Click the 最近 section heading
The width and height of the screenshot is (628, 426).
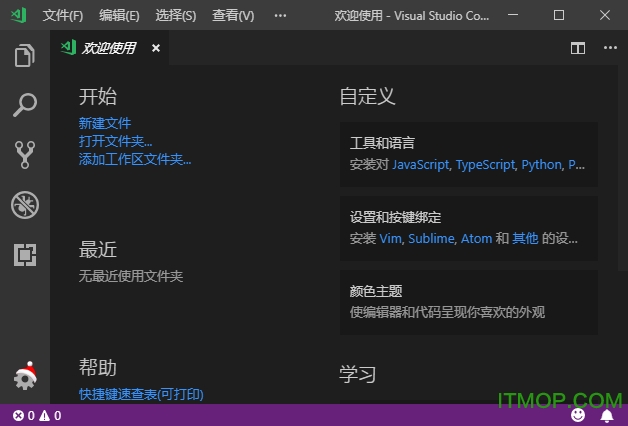click(x=98, y=249)
